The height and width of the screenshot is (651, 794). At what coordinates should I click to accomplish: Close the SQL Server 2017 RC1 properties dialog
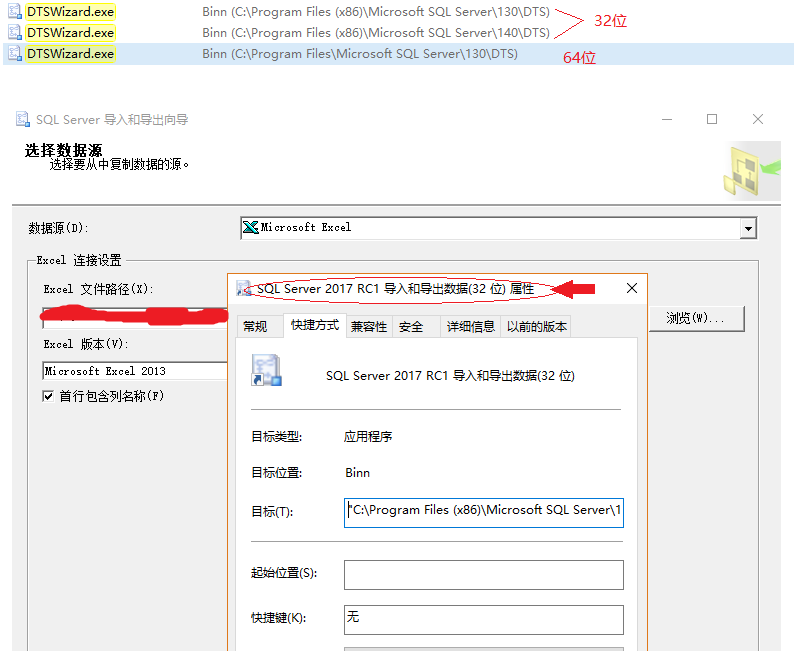pyautogui.click(x=631, y=288)
